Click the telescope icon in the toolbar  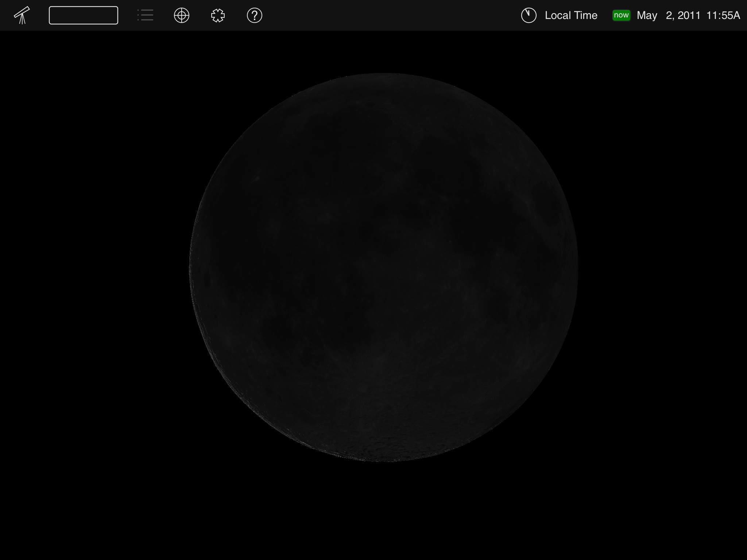tap(22, 15)
